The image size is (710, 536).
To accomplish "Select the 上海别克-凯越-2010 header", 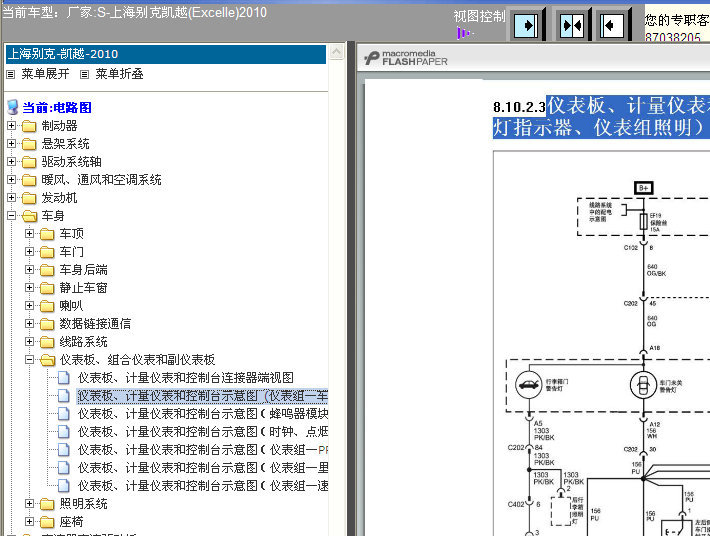I will [x=166, y=54].
